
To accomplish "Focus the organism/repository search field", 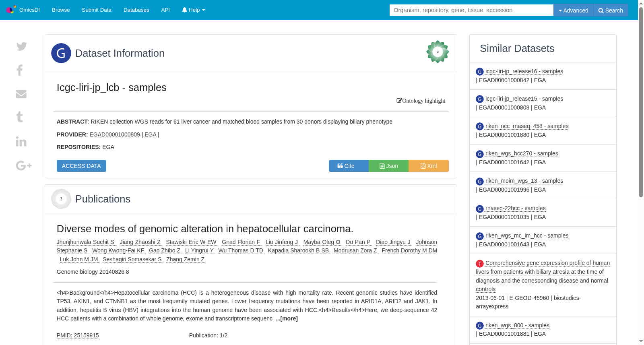I will [x=471, y=10].
